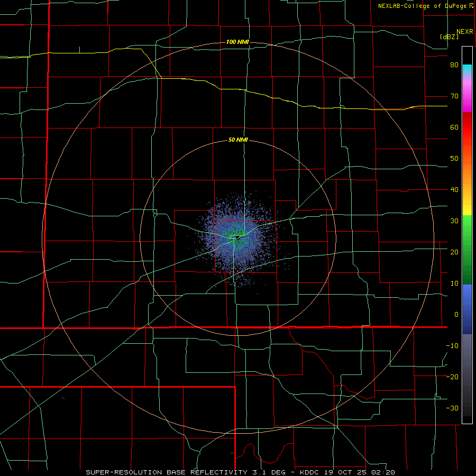Click the 50 NMI range ring label

pos(239,140)
